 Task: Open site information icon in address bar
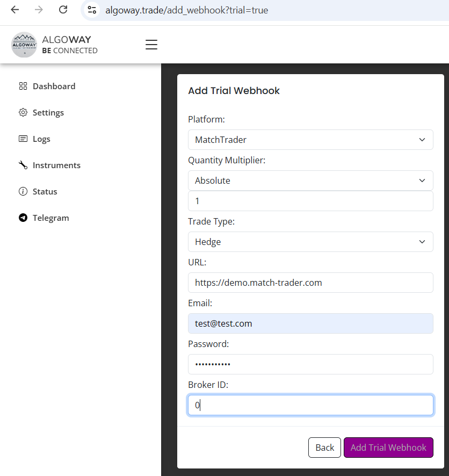click(x=92, y=10)
